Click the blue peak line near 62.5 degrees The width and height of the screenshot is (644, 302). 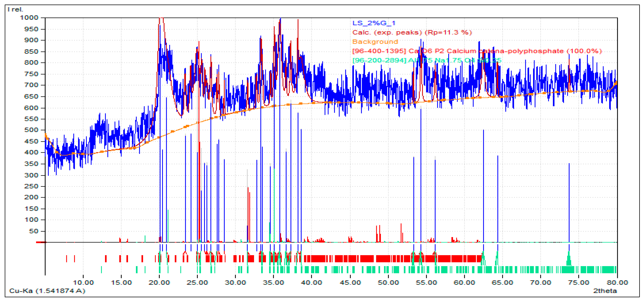point(483,187)
